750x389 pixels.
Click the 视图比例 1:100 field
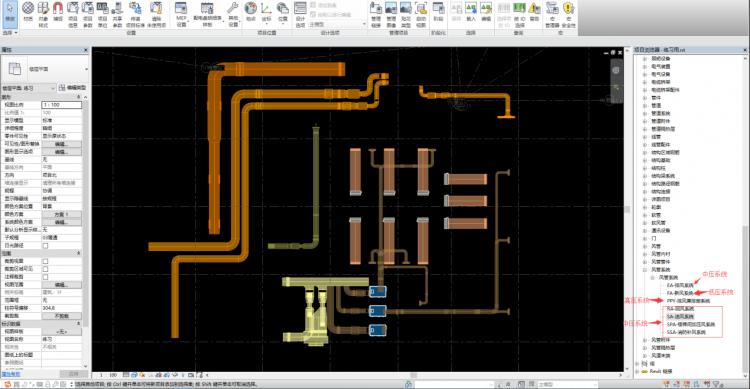coord(61,104)
